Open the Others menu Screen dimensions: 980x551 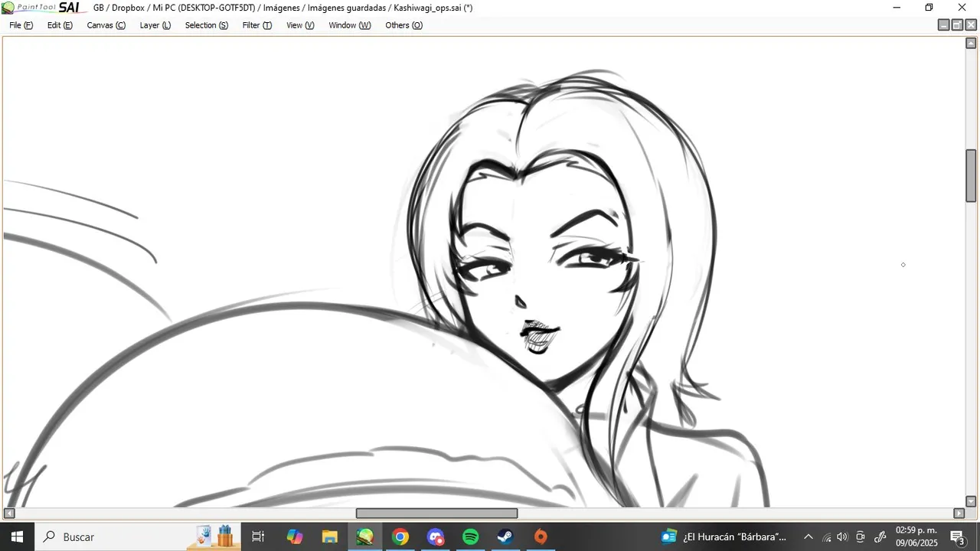403,25
